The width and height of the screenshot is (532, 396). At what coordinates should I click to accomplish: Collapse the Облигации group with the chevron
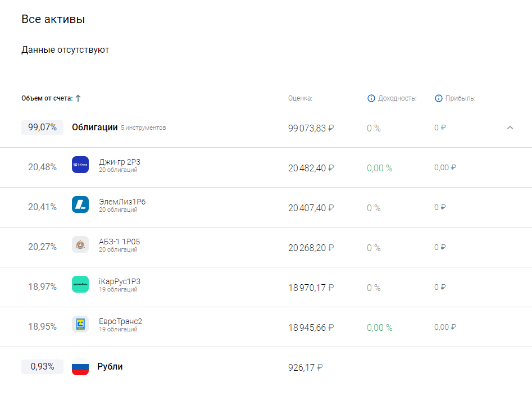pyautogui.click(x=510, y=128)
